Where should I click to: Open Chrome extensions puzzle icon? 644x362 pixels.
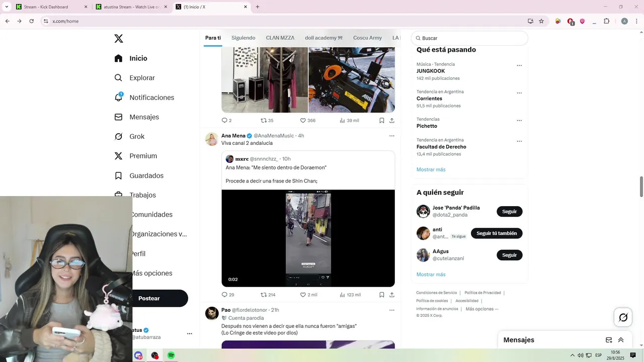[606, 21]
